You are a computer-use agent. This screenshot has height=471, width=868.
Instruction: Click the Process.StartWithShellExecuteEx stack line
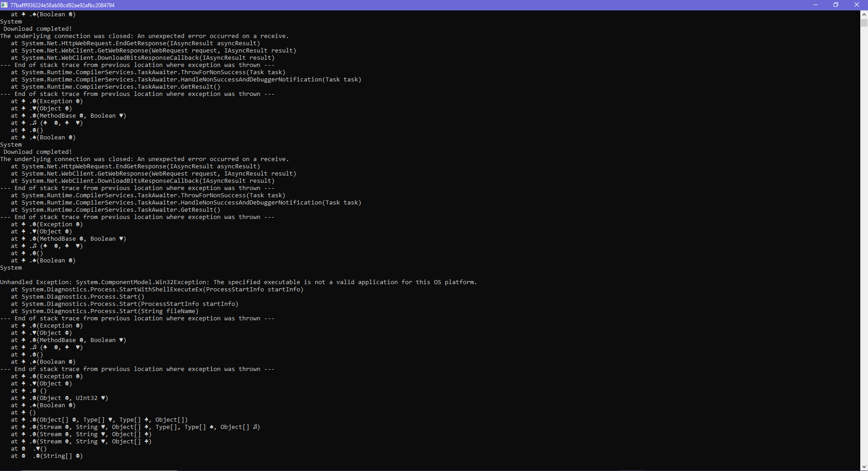coord(157,290)
